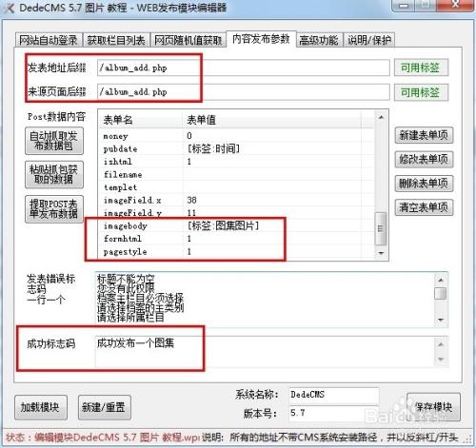Screen dimensions: 476x448
Task: Click 成功标志码 scrollbar up arrow
Action: (x=441, y=344)
